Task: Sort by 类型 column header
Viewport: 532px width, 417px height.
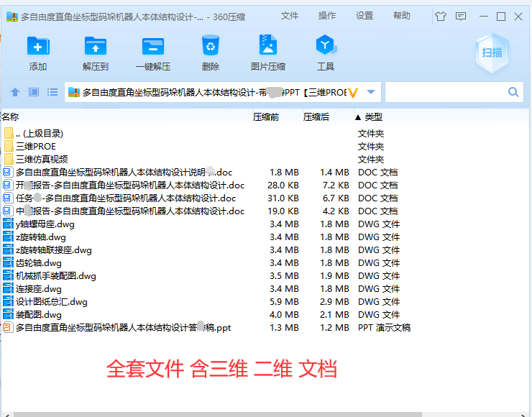Action: pos(374,117)
